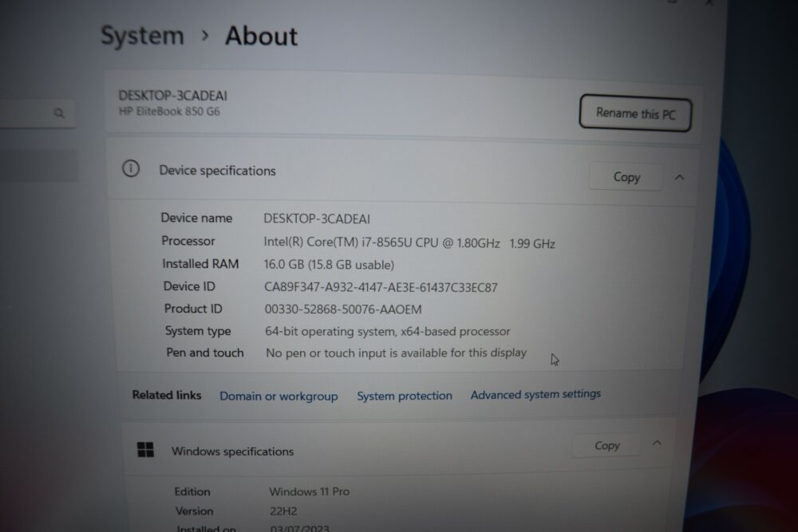Select the processor value Intel Core i7-8565U

409,242
